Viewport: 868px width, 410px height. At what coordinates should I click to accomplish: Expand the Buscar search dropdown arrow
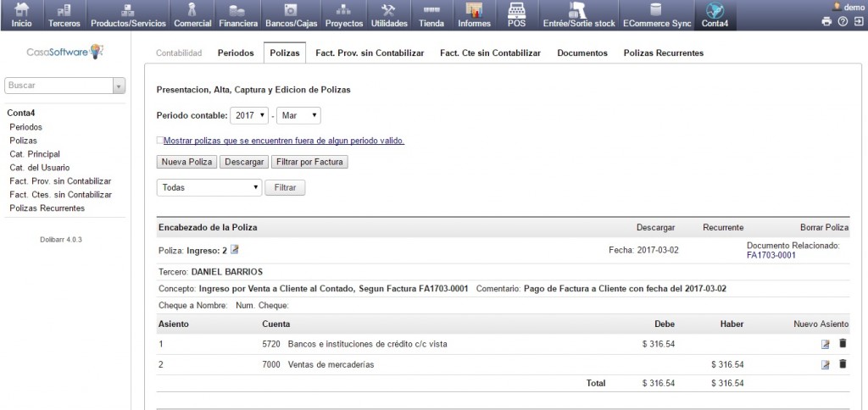[119, 86]
